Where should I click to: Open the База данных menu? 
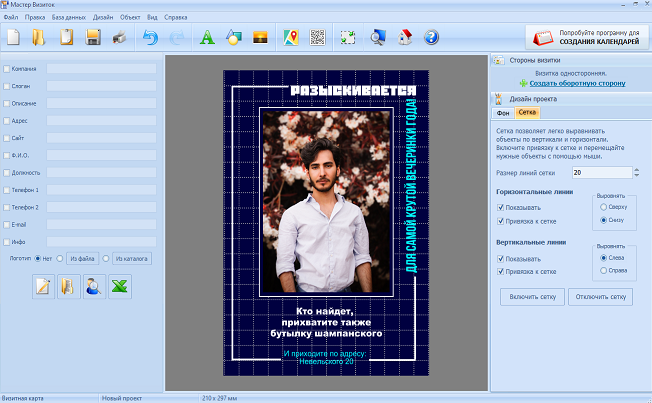[x=69, y=17]
